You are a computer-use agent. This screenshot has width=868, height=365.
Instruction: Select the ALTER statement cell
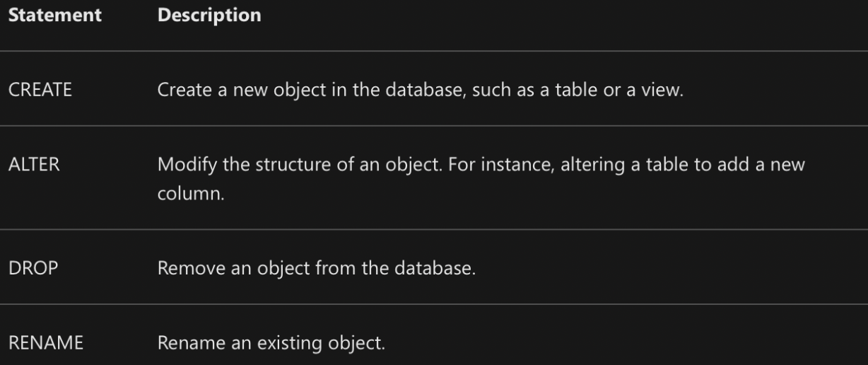pyautogui.click(x=33, y=166)
